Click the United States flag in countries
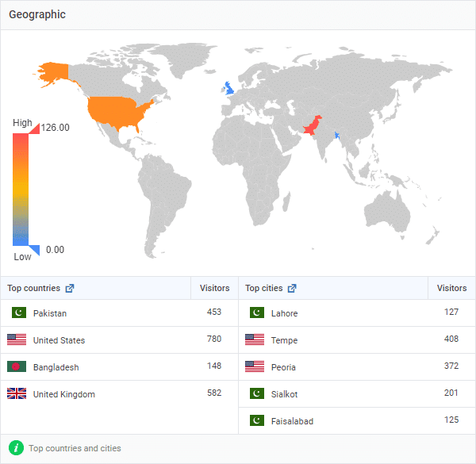The height and width of the screenshot is (464, 476). (17, 339)
